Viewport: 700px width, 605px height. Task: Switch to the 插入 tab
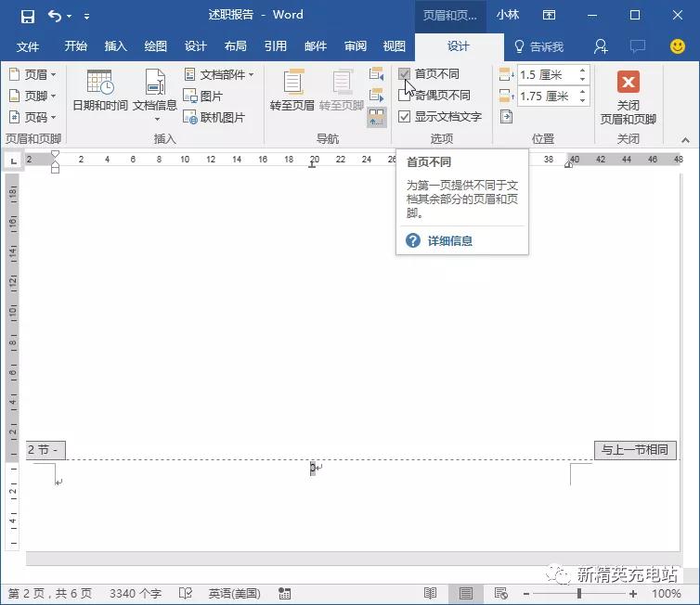[x=116, y=46]
